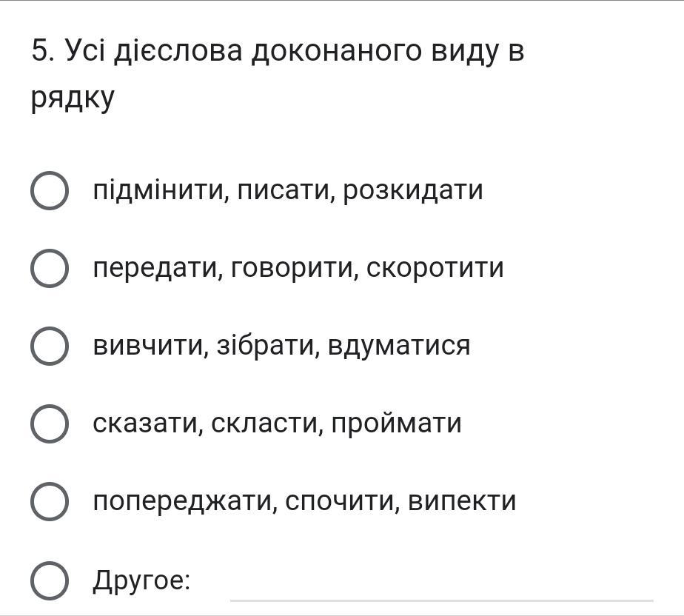Select radio button for 'підмінити, писати, розкидати'
The height and width of the screenshot is (616, 684).
coord(50,190)
